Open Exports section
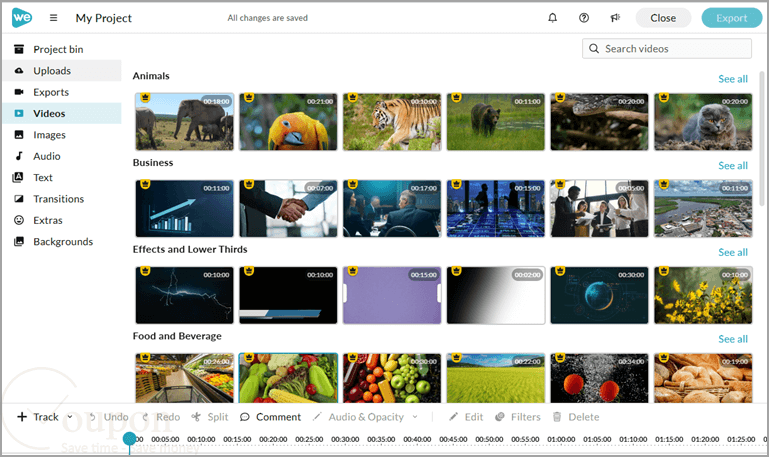 (x=62, y=92)
